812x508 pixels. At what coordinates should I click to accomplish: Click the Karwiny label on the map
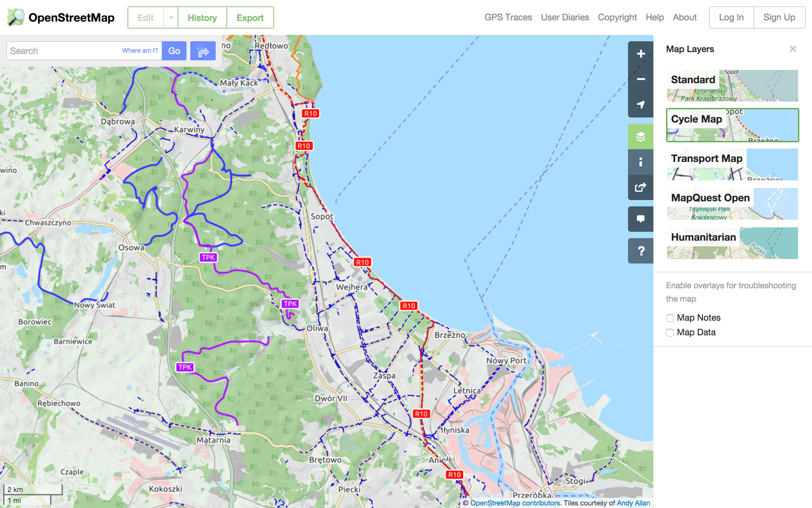[189, 129]
